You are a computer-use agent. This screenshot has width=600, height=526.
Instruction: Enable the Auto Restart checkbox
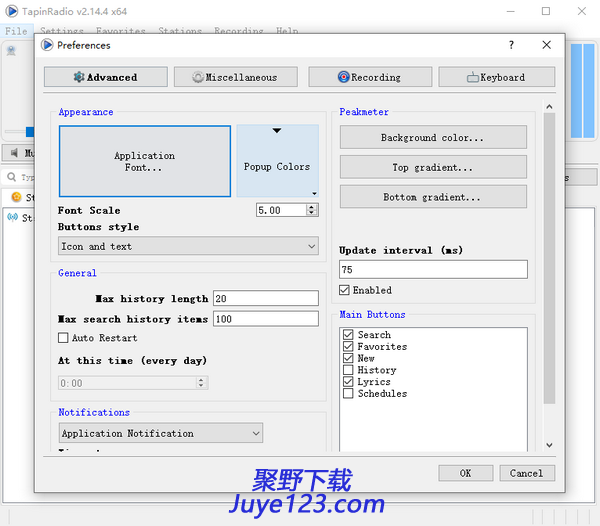click(x=63, y=338)
